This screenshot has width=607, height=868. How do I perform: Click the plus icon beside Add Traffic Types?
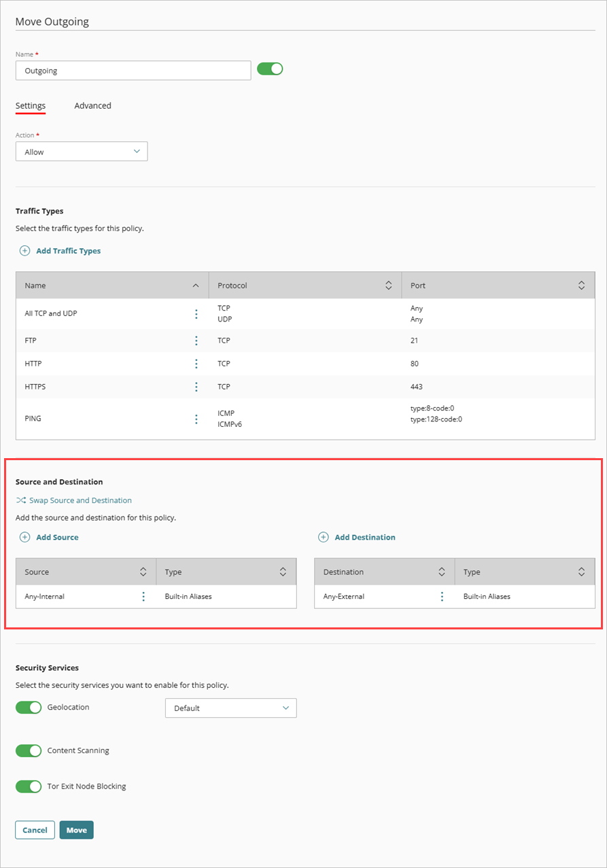click(x=24, y=251)
